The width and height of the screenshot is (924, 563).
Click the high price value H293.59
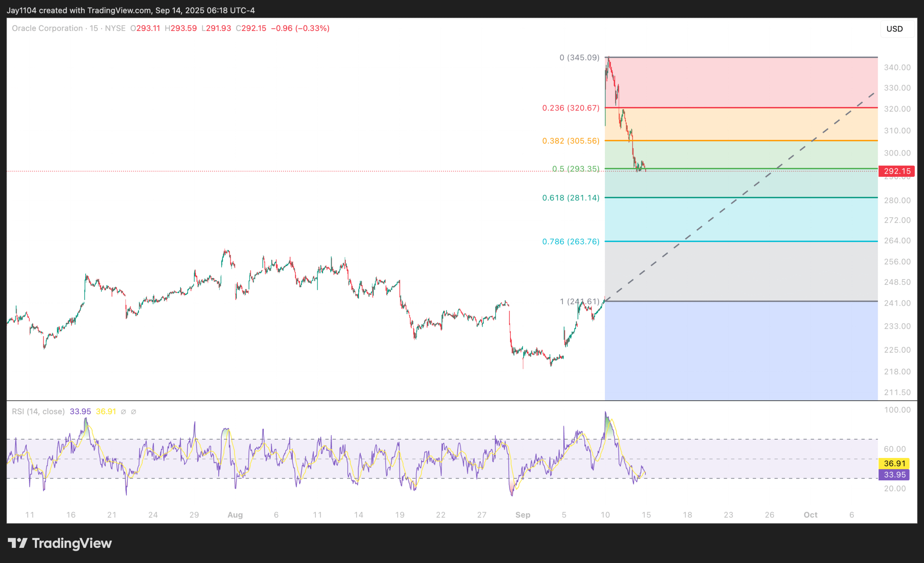pyautogui.click(x=181, y=28)
